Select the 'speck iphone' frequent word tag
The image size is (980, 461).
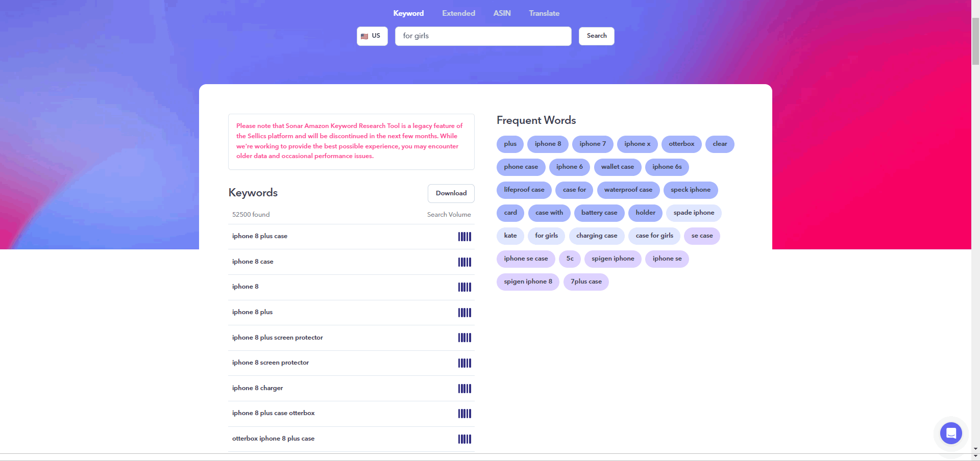point(690,190)
